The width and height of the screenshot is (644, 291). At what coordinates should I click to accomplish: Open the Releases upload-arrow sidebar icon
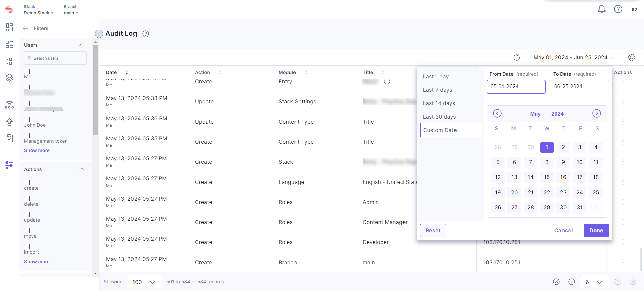(x=9, y=121)
